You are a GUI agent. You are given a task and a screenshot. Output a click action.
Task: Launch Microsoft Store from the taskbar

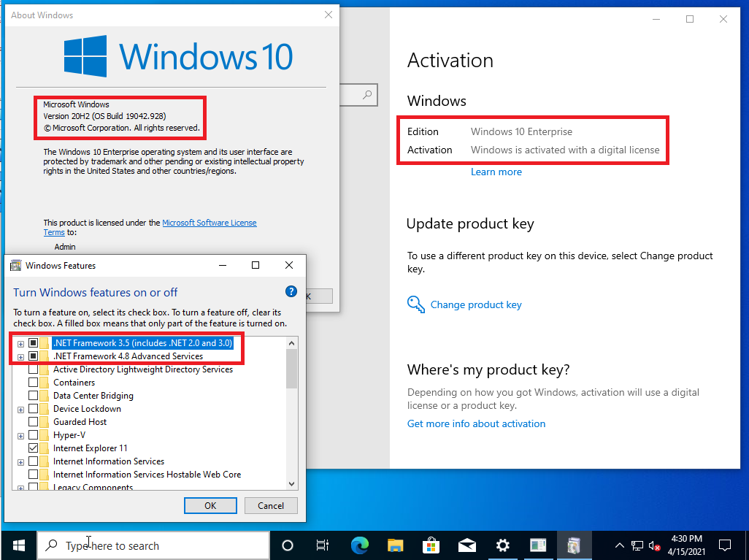click(431, 545)
